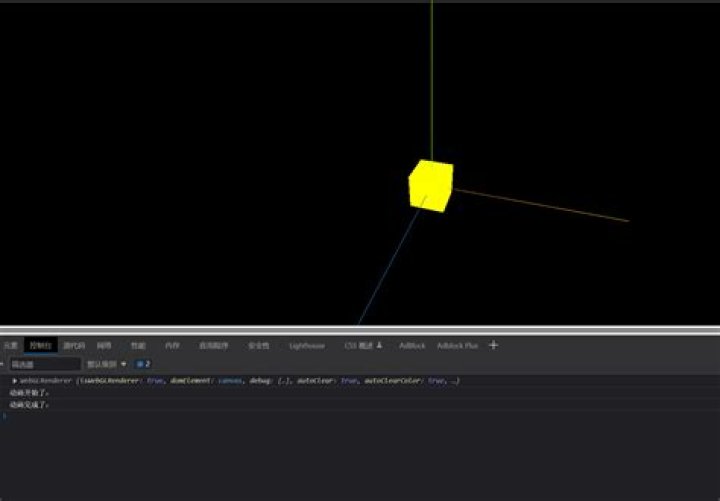
Task: Click the 动画完成了 console message
Action: coord(29,405)
